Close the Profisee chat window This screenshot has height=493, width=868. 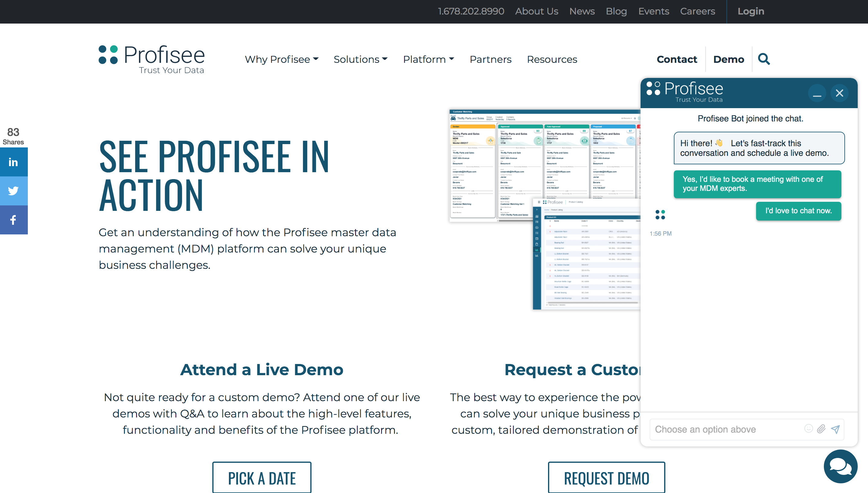tap(839, 93)
